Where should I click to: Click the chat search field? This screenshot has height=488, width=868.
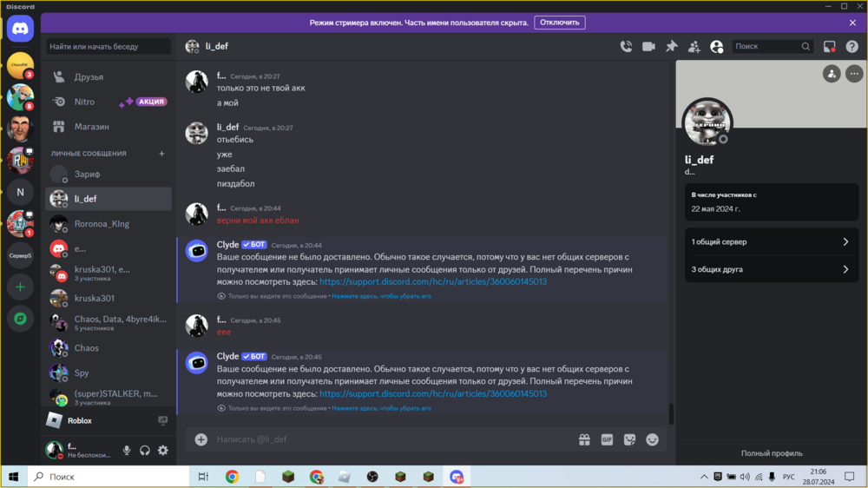pos(773,47)
